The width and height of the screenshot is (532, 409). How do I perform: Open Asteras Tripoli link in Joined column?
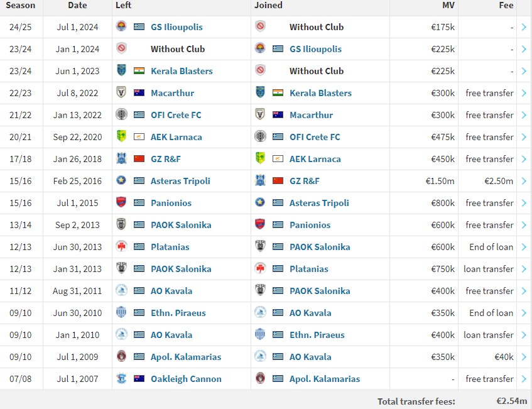click(x=319, y=203)
